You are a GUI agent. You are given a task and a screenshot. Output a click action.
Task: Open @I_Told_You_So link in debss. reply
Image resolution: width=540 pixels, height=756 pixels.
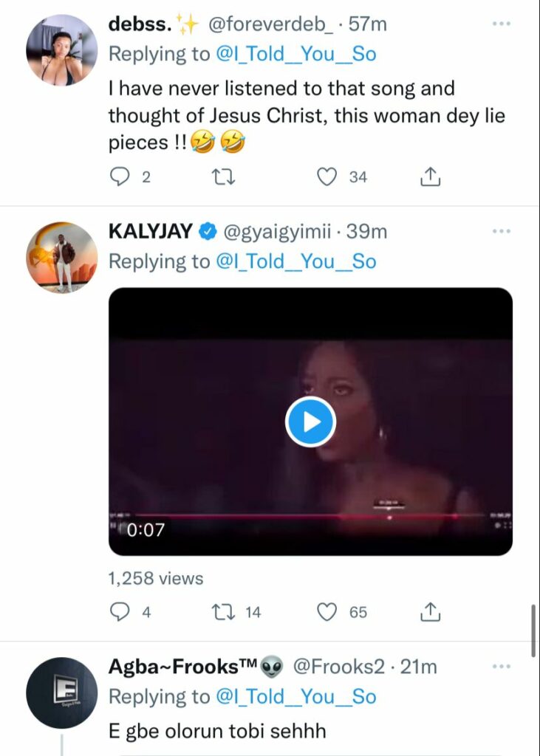pos(295,54)
